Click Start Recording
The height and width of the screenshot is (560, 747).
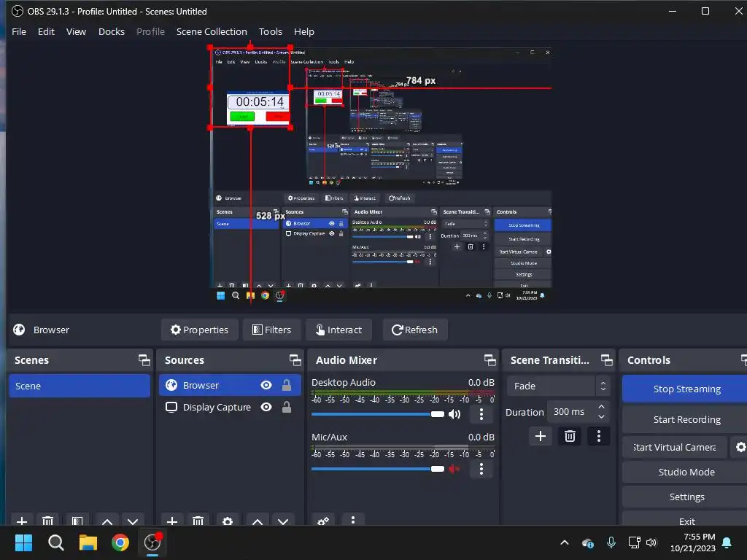click(686, 419)
